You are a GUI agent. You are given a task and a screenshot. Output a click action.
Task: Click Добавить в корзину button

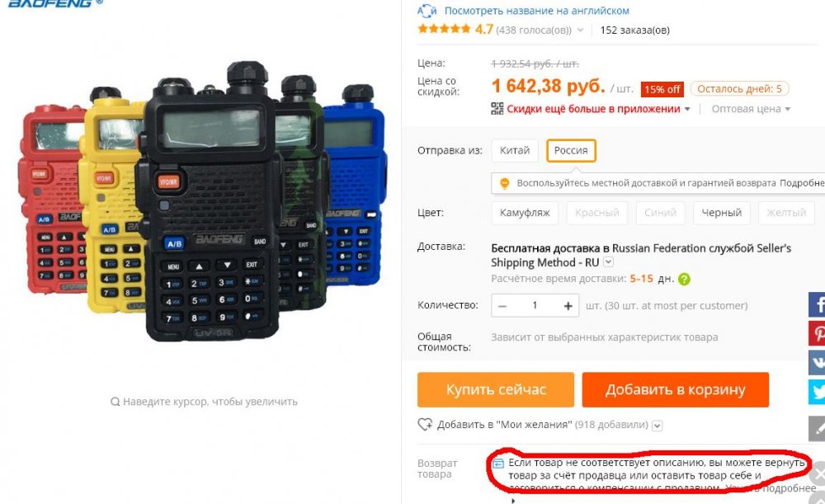pyautogui.click(x=676, y=390)
